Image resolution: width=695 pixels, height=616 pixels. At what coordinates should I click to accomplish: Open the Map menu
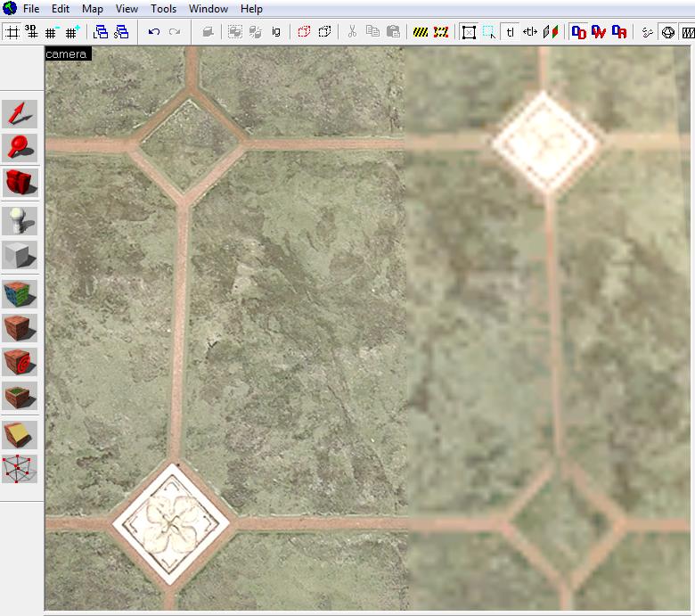click(93, 9)
